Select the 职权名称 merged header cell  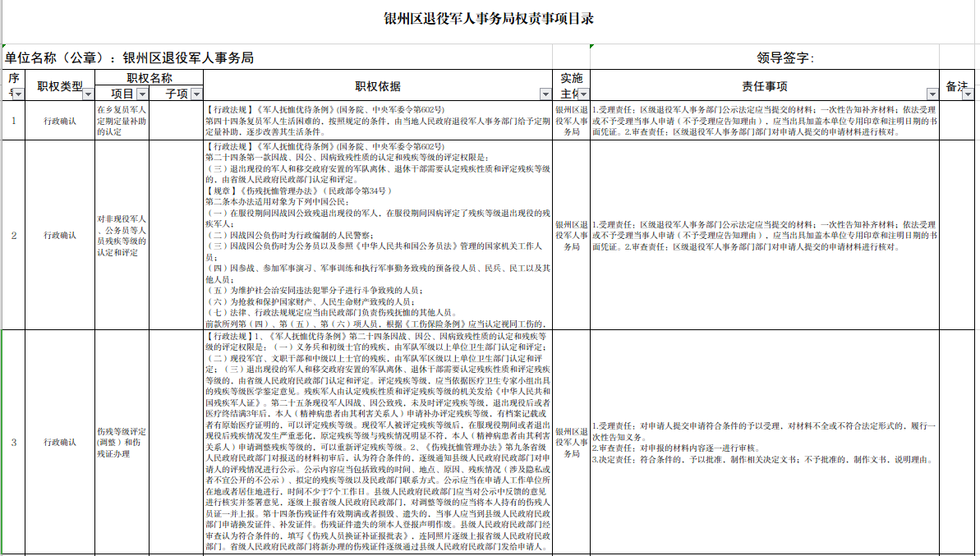tap(150, 78)
